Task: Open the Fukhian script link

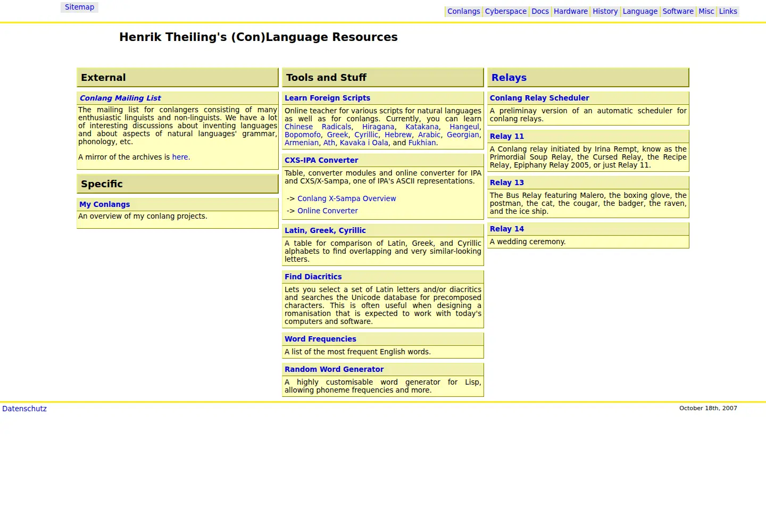Action: tap(422, 143)
